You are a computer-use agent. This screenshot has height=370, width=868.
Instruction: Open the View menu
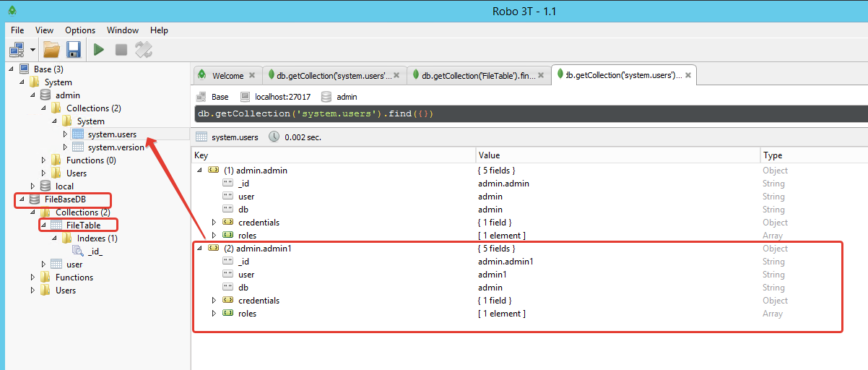pyautogui.click(x=45, y=30)
